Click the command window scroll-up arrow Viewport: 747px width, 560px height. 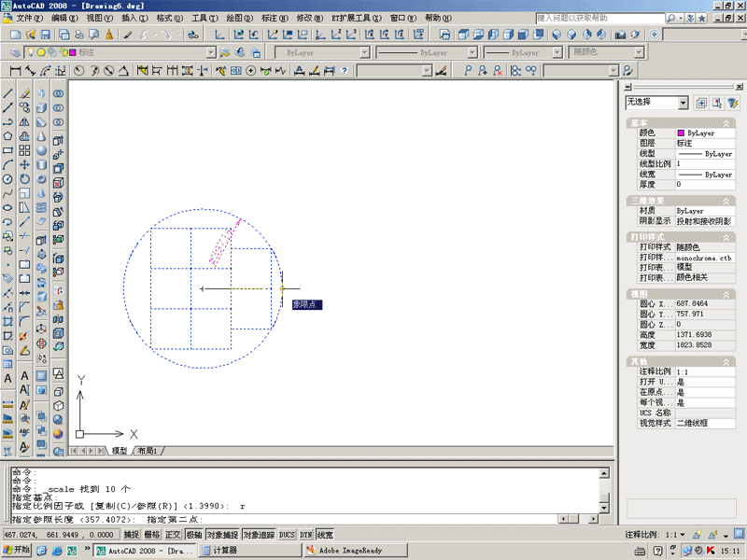(x=603, y=473)
